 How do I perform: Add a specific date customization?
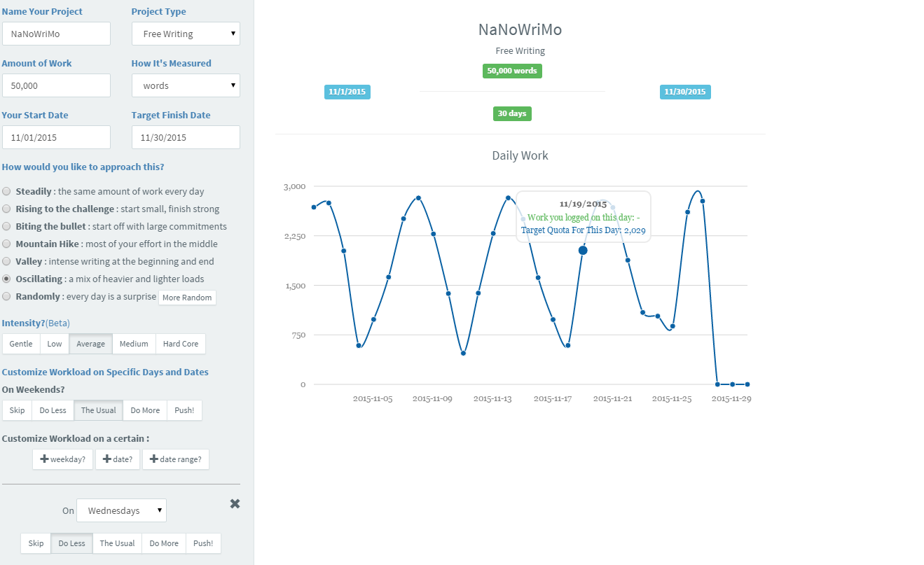click(x=117, y=459)
